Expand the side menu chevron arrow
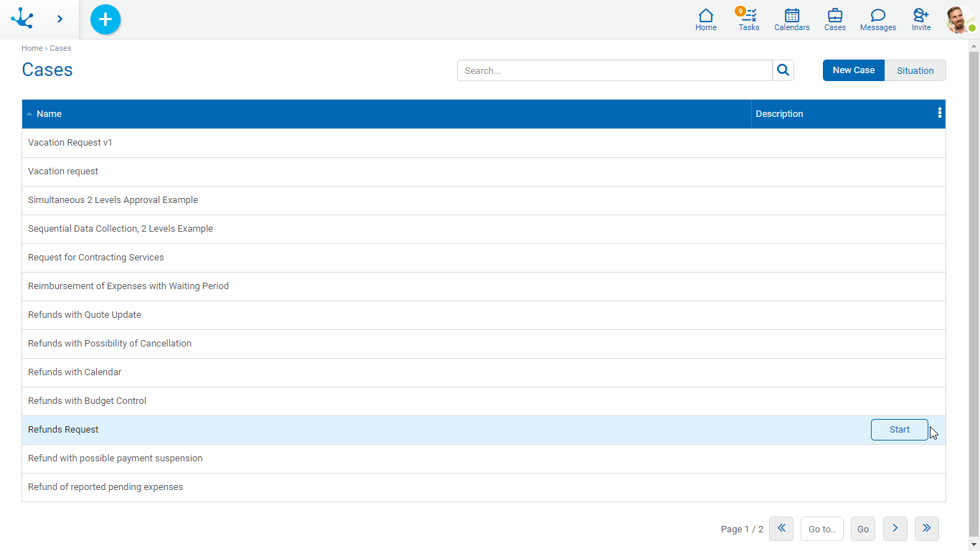The width and height of the screenshot is (980, 551). click(60, 19)
